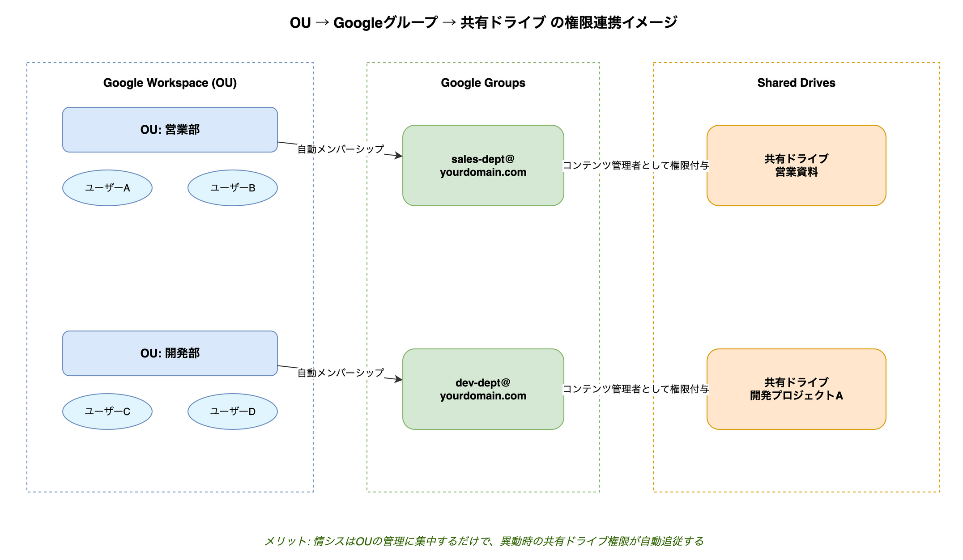Select the sales-dept@yourdomain.com group node

[483, 165]
